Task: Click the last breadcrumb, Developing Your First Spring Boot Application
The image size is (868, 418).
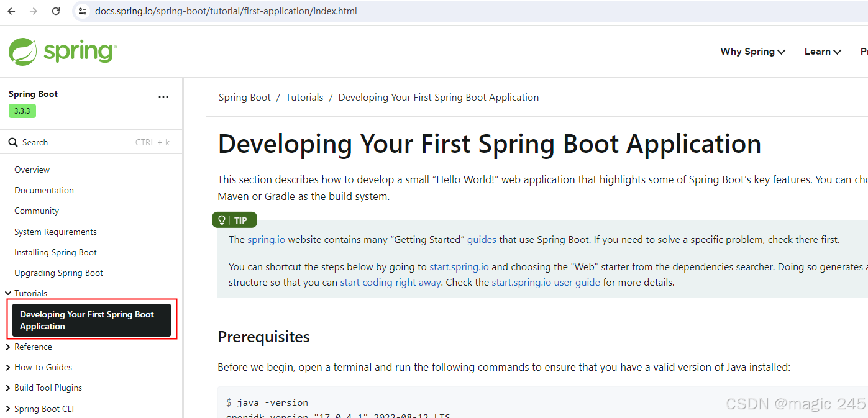Action: pyautogui.click(x=439, y=98)
